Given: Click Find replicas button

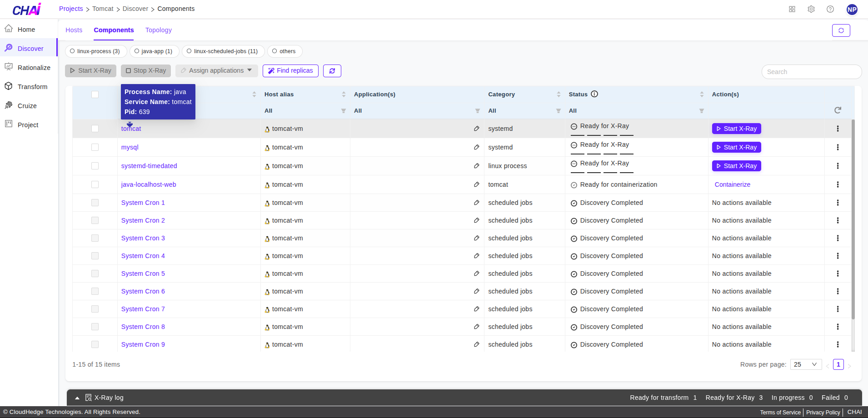Looking at the screenshot, I should click(290, 71).
